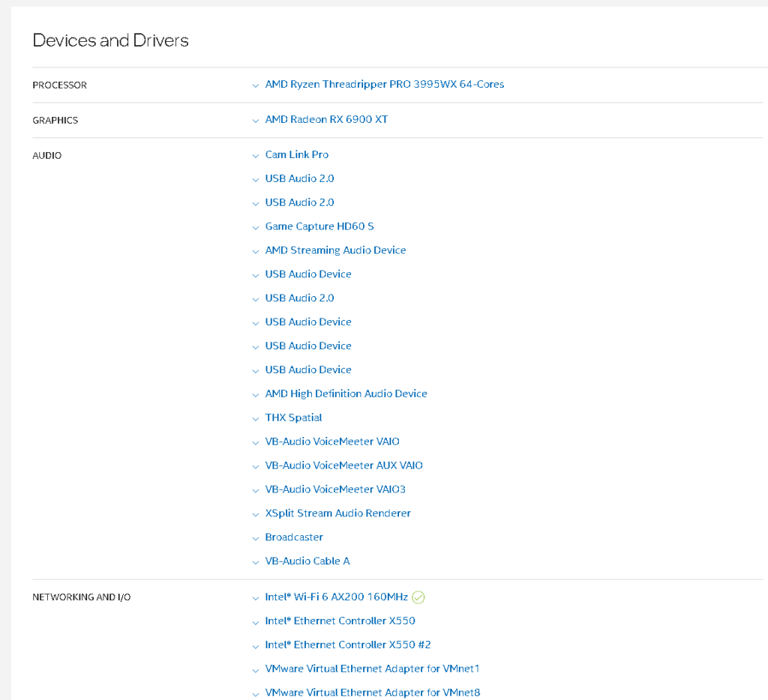Open the Intel Wi-Fi 6 AX200 160MHz link
Screen dimensions: 768x700
pyautogui.click(x=337, y=597)
